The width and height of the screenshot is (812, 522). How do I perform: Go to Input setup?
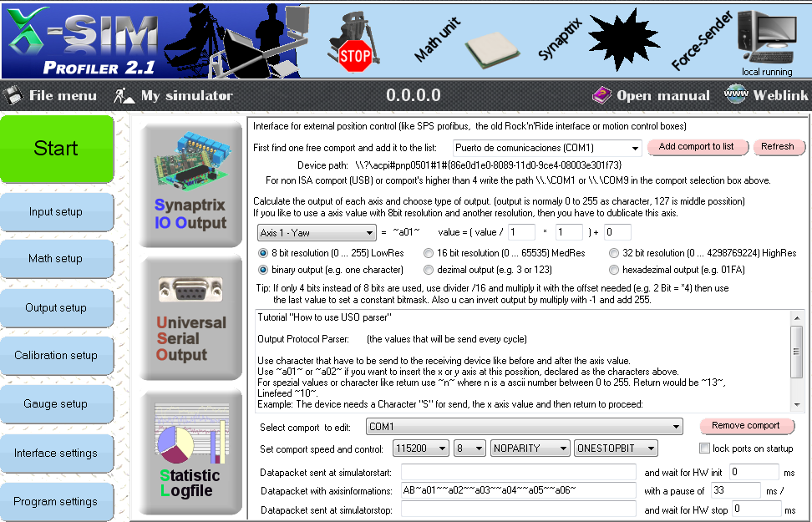click(56, 212)
